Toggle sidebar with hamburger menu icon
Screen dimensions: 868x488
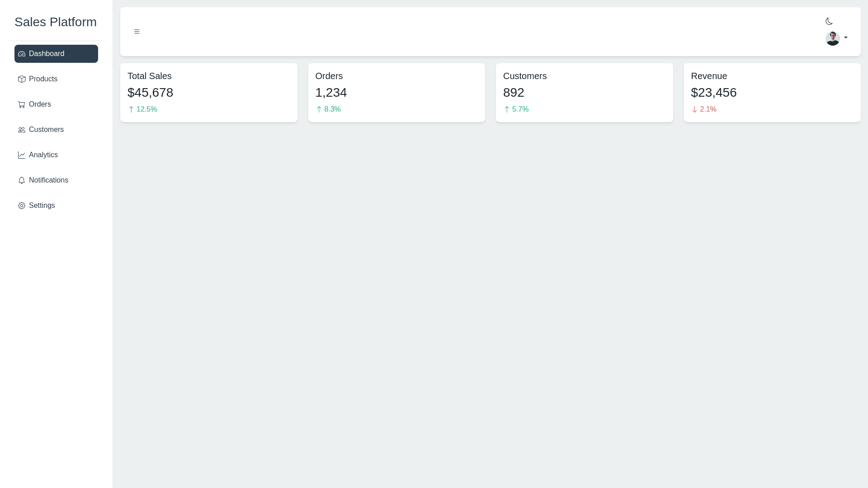coord(137,32)
